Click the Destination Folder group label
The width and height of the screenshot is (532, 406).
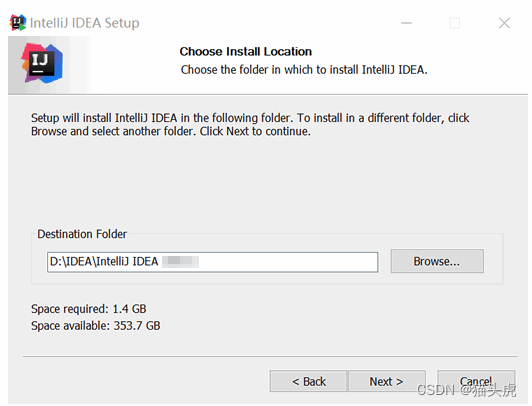[x=82, y=234]
